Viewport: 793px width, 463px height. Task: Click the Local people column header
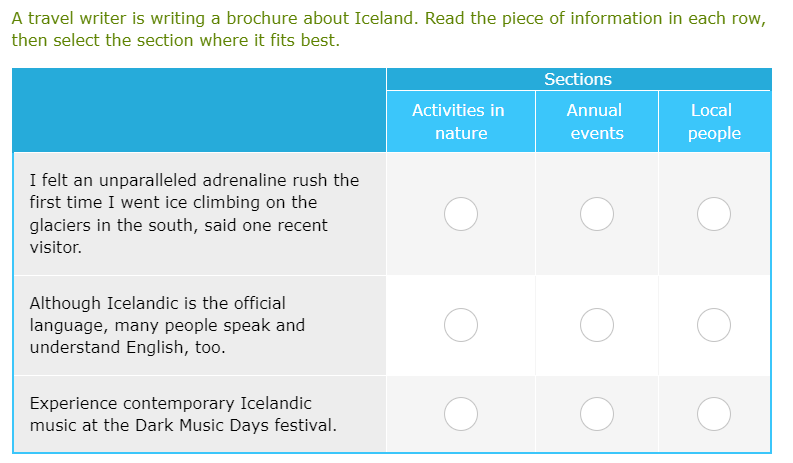click(x=714, y=121)
